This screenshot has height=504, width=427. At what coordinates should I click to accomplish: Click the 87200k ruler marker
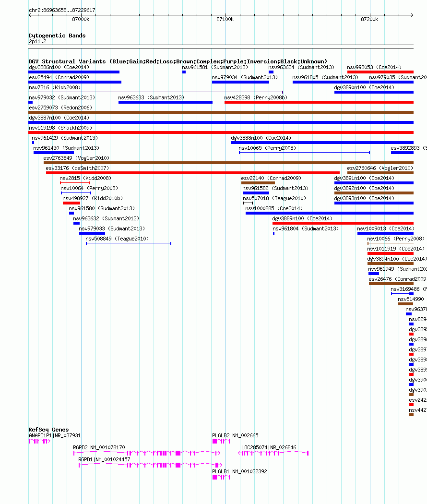pyautogui.click(x=369, y=19)
